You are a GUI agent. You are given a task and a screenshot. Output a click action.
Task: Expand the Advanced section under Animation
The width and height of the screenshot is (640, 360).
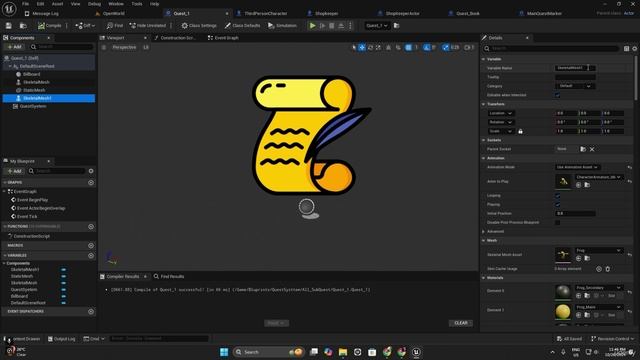click(484, 232)
